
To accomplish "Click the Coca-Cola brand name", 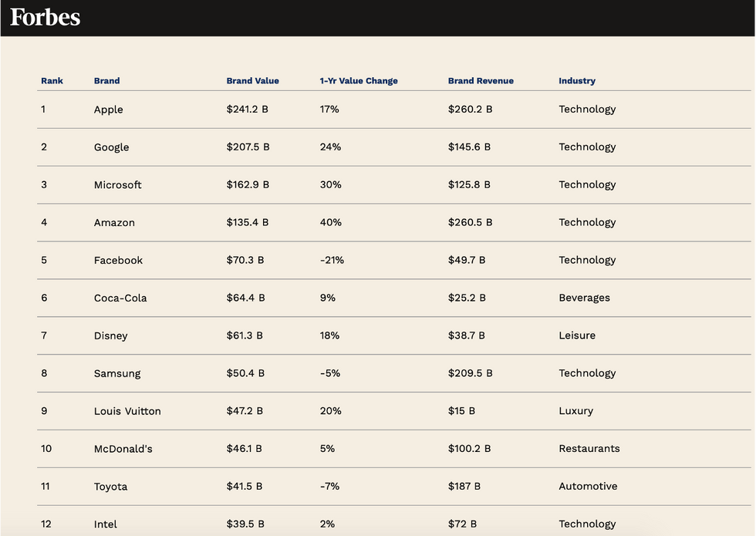I will coord(120,298).
